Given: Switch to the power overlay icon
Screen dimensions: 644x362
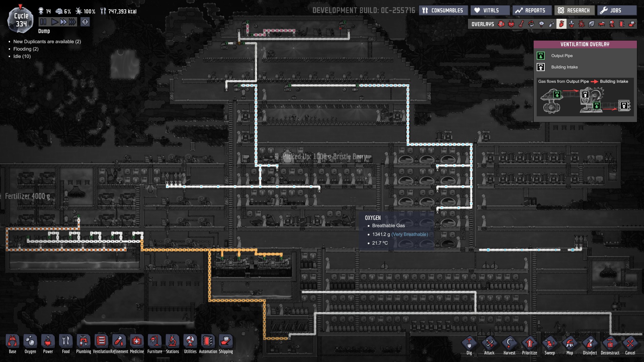Looking at the screenshot, I should [511, 24].
